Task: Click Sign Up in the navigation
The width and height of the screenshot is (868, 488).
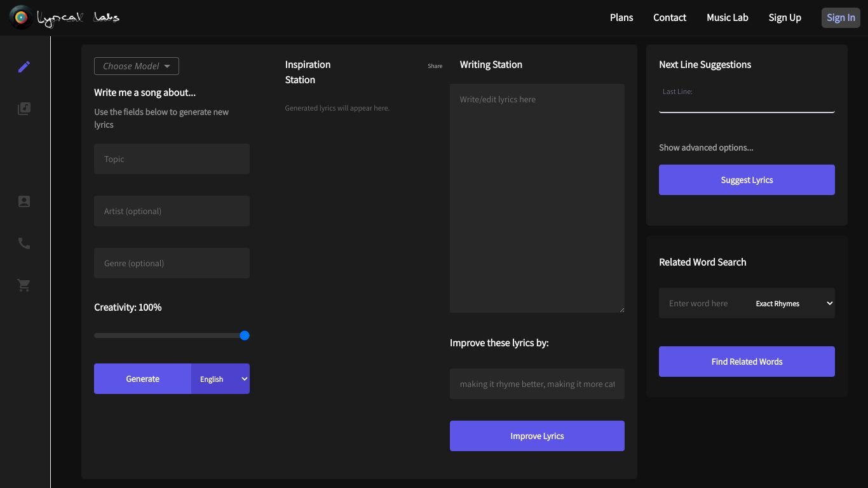Action: click(x=785, y=17)
